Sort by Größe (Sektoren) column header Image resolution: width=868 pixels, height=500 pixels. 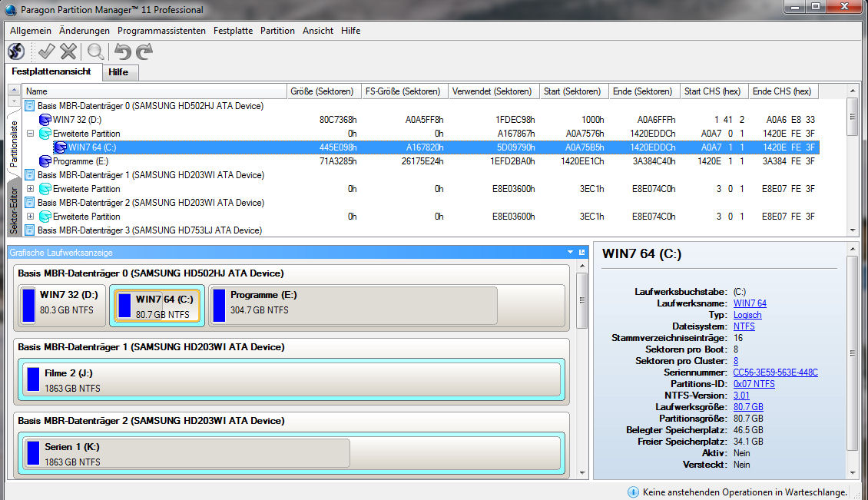click(x=324, y=91)
